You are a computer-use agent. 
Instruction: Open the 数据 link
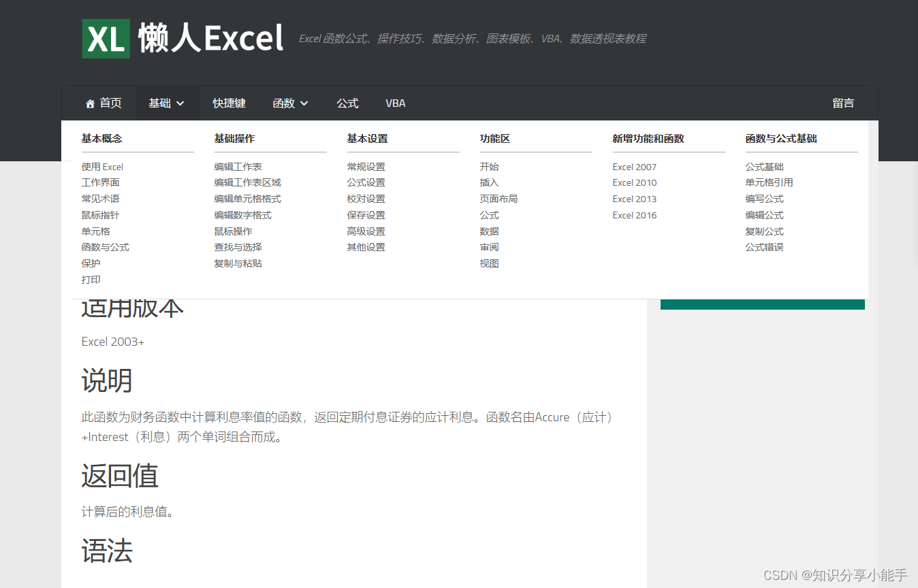point(490,231)
